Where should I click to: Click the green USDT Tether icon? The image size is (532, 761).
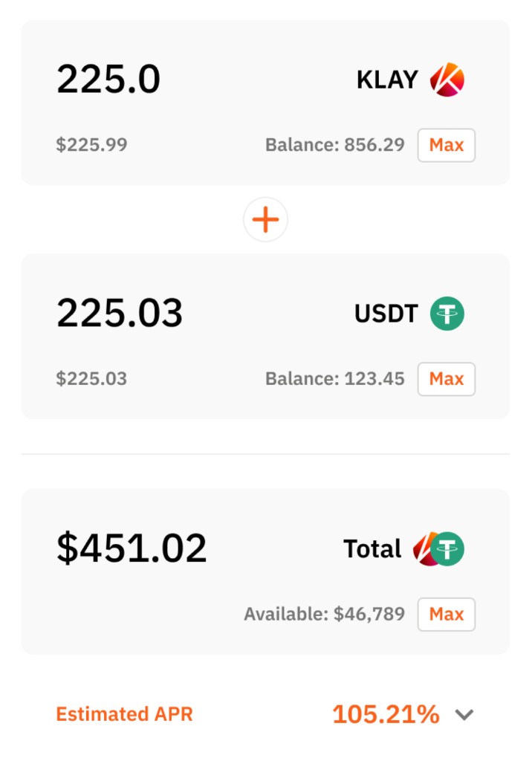click(x=447, y=314)
